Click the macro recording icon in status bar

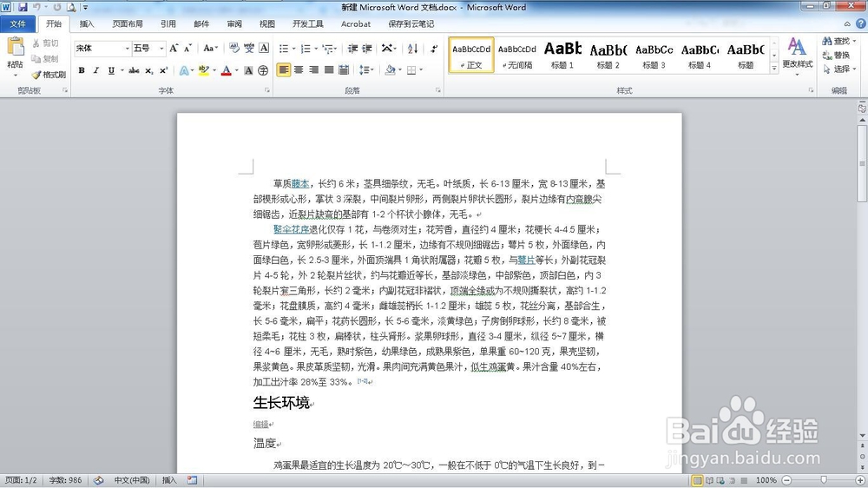coord(192,480)
